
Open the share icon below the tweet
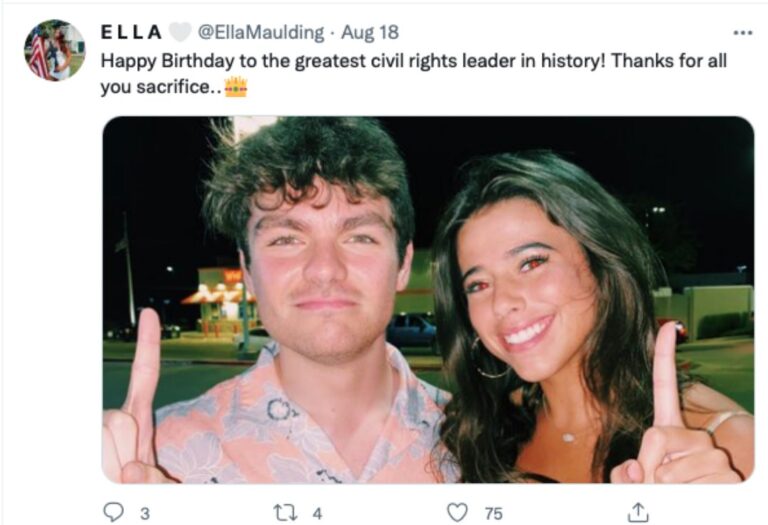(635, 512)
